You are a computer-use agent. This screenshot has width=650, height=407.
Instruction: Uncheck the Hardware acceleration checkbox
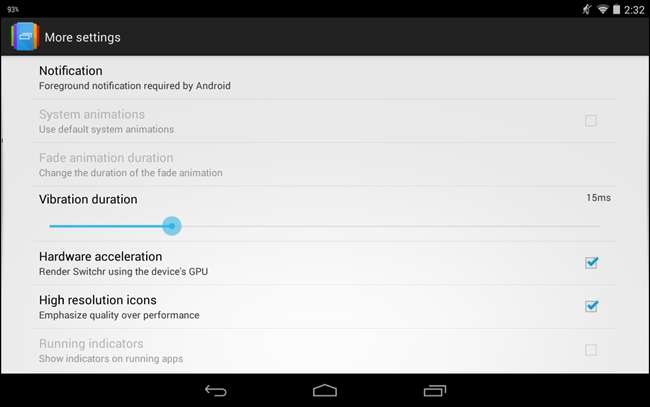(591, 263)
